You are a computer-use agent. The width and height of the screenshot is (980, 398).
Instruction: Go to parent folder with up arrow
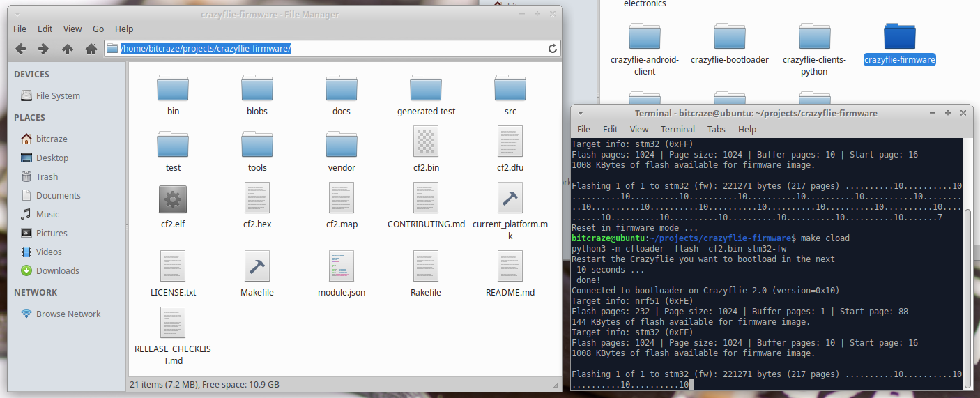[67, 49]
